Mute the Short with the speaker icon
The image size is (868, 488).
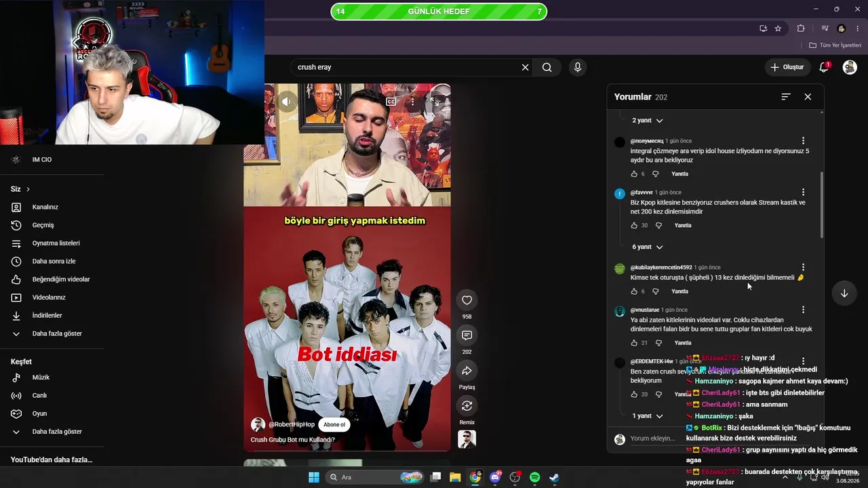click(286, 102)
